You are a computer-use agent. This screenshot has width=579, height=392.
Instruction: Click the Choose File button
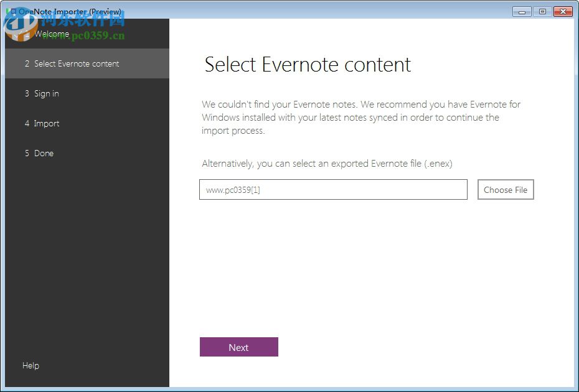click(x=506, y=189)
